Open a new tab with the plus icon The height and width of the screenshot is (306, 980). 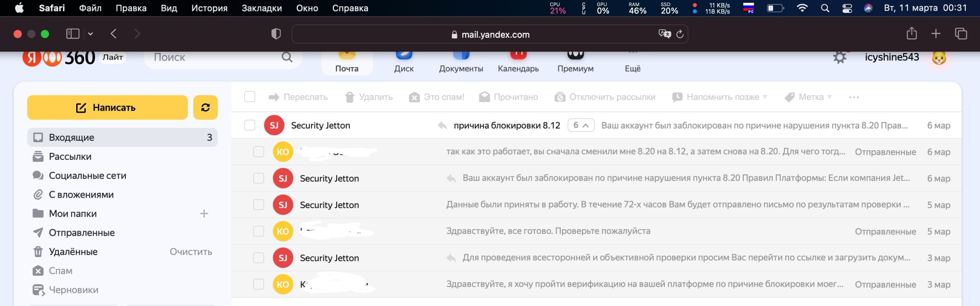(936, 34)
